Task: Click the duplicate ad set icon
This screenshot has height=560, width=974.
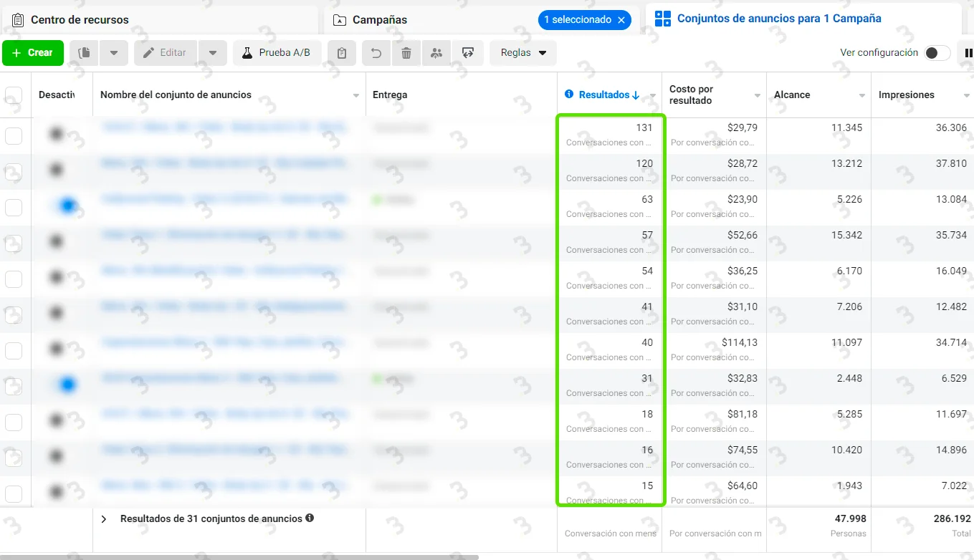Action: (85, 53)
